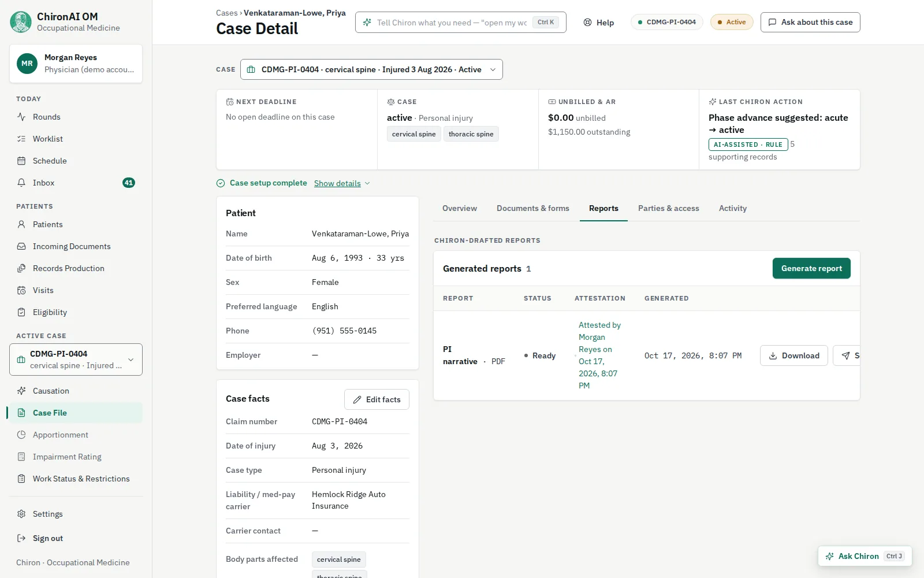924x578 pixels.
Task: Click the Attested by Morgan Reyes text
Action: click(x=599, y=355)
